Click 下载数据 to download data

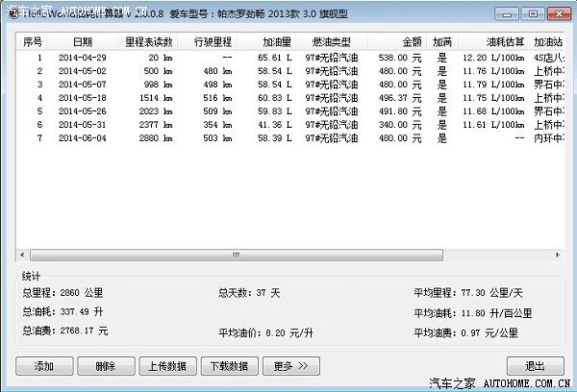point(228,366)
